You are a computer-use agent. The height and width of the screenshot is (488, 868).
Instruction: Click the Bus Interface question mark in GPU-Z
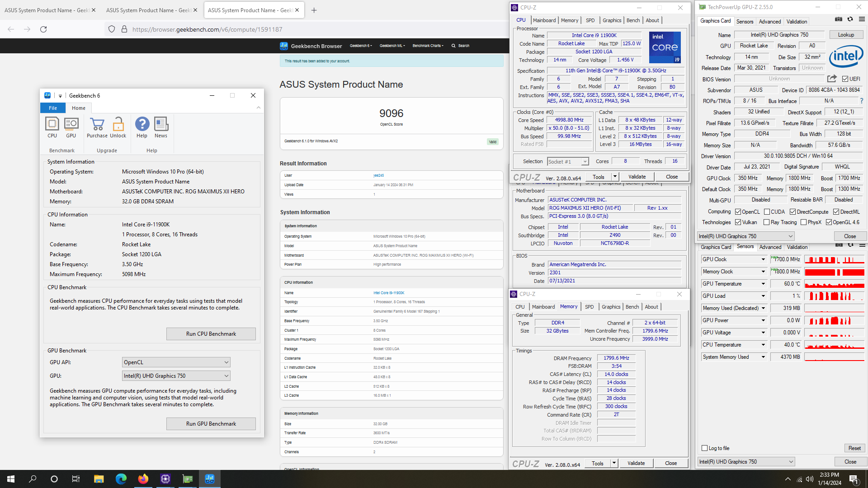click(x=862, y=101)
